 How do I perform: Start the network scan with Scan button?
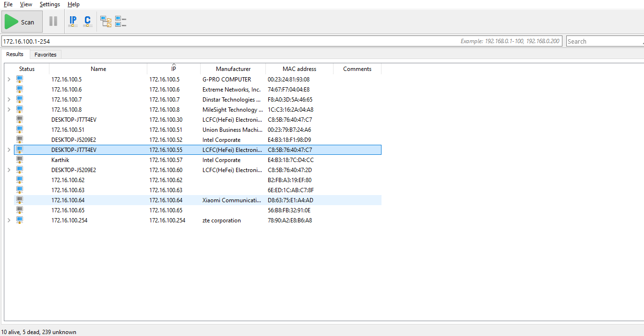[22, 22]
